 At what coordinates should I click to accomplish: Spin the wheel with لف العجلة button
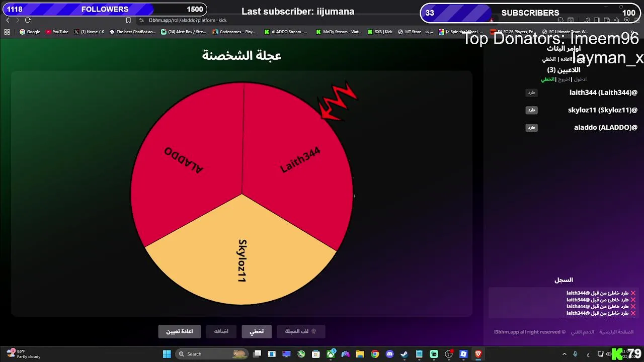301,331
